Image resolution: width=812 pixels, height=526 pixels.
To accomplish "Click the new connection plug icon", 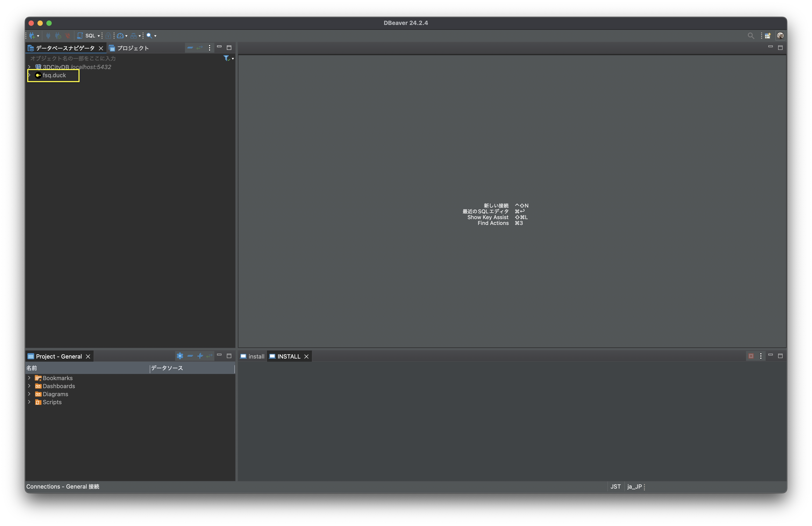I will (x=32, y=35).
